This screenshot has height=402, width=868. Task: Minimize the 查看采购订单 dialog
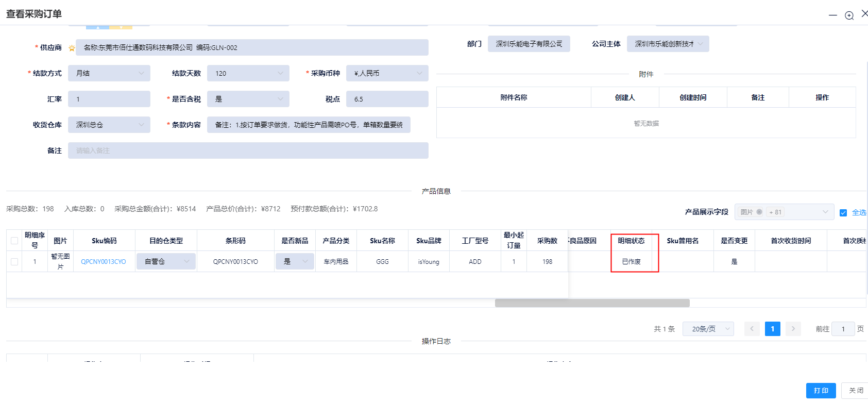point(832,15)
